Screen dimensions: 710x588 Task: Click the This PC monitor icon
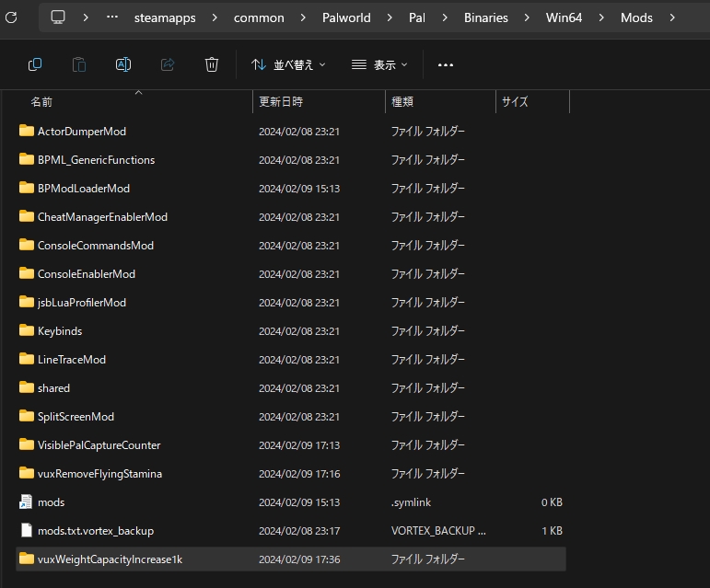coord(58,17)
